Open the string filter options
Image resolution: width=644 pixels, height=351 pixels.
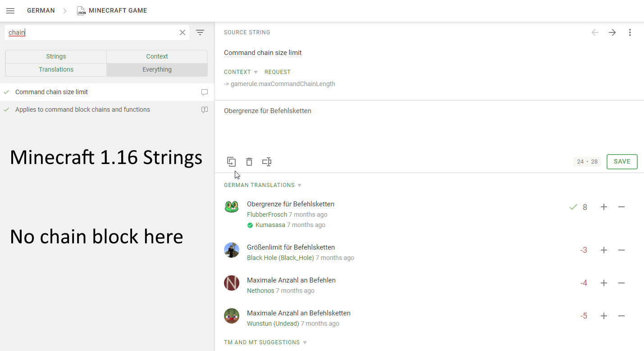click(x=200, y=32)
